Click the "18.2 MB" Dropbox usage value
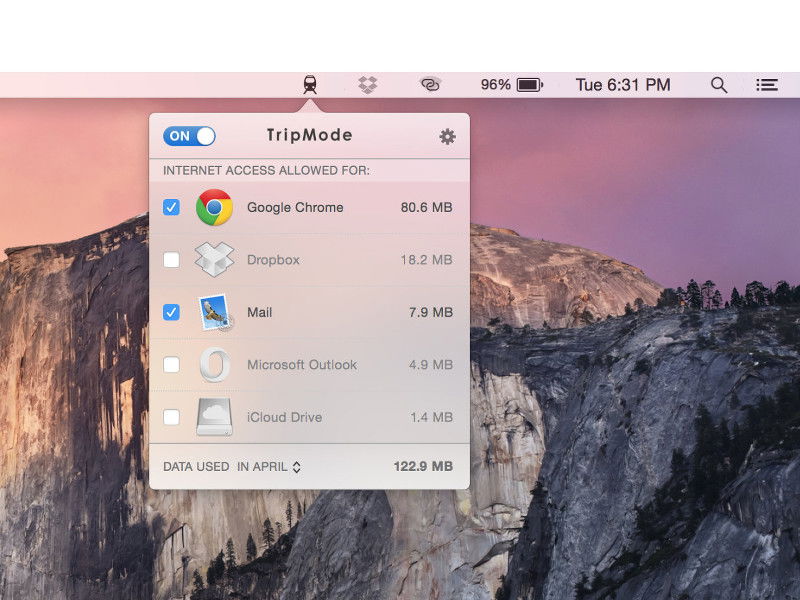Image resolution: width=800 pixels, height=600 pixels. click(x=427, y=260)
